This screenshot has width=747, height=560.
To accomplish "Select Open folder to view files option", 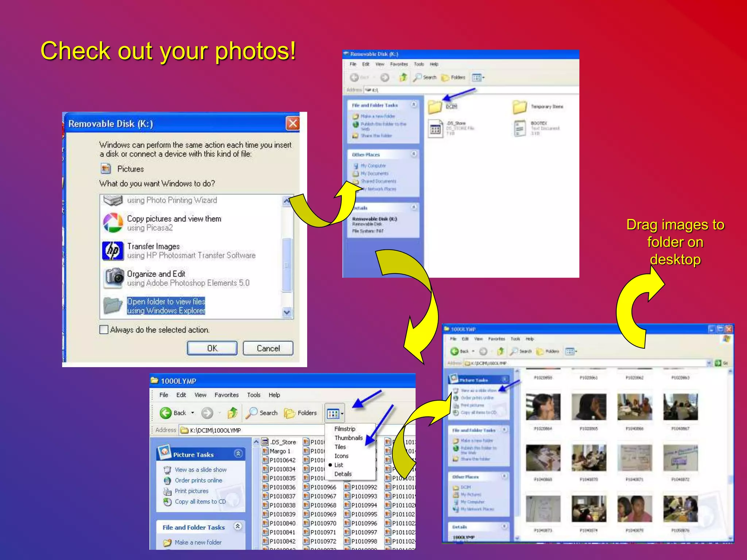I will (166, 306).
